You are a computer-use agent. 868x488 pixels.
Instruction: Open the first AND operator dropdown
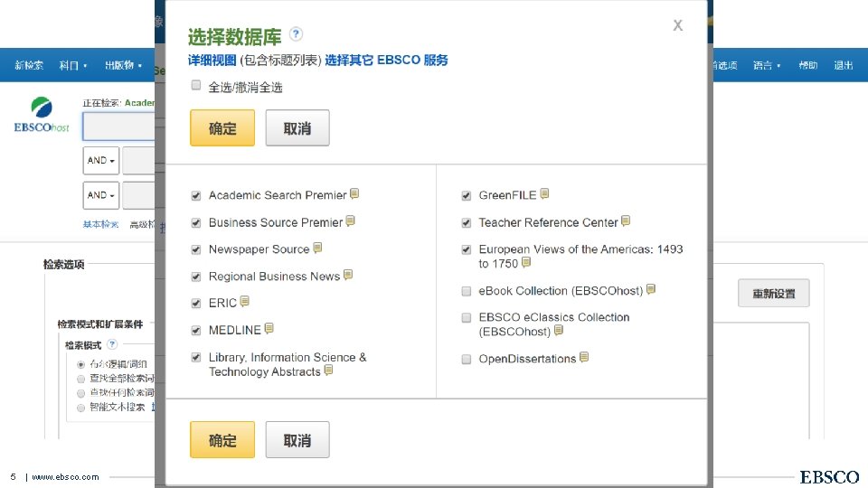pos(100,161)
